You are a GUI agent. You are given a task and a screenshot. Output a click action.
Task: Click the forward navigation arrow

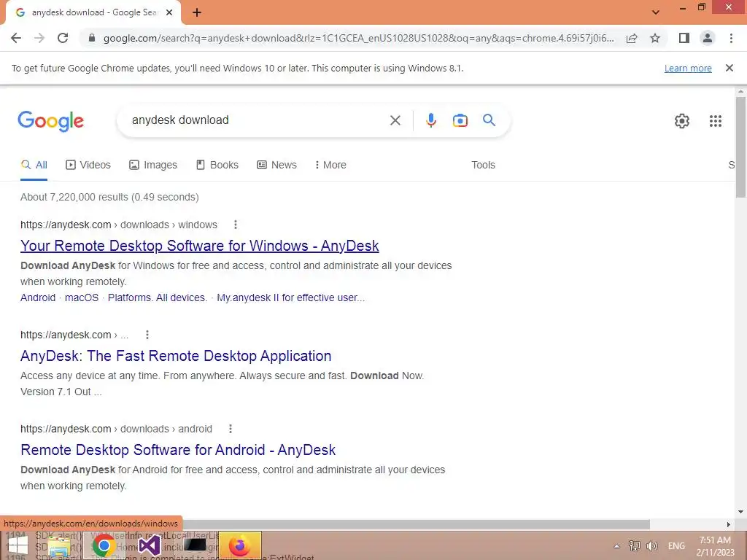tap(39, 38)
